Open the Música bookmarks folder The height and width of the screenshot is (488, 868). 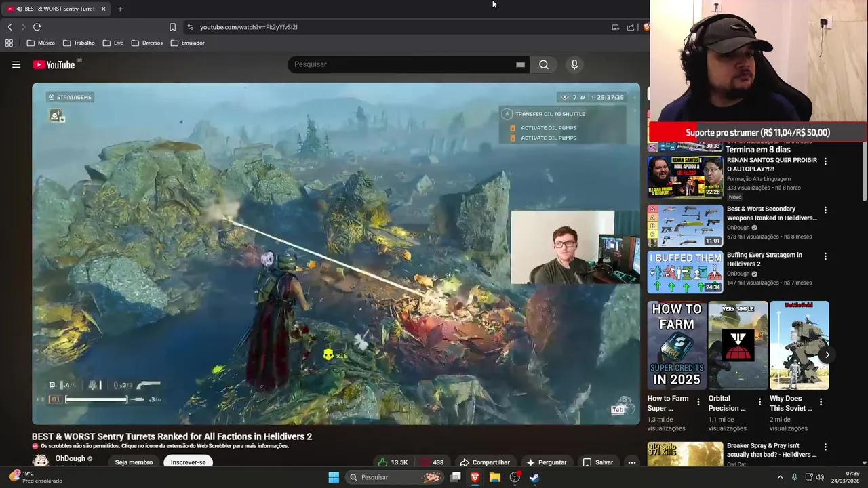41,43
